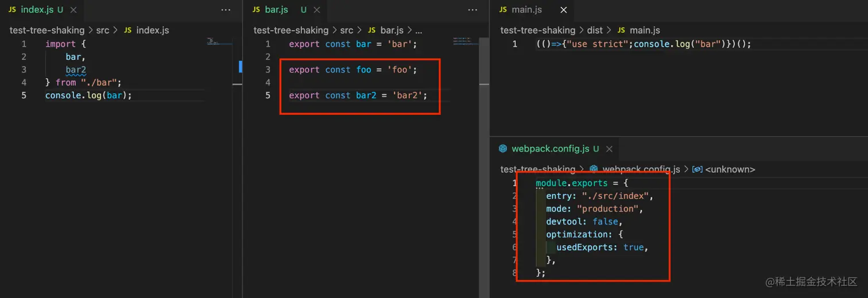Image resolution: width=868 pixels, height=298 pixels.
Task: Click line number 1 in main.js
Action: (x=514, y=44)
